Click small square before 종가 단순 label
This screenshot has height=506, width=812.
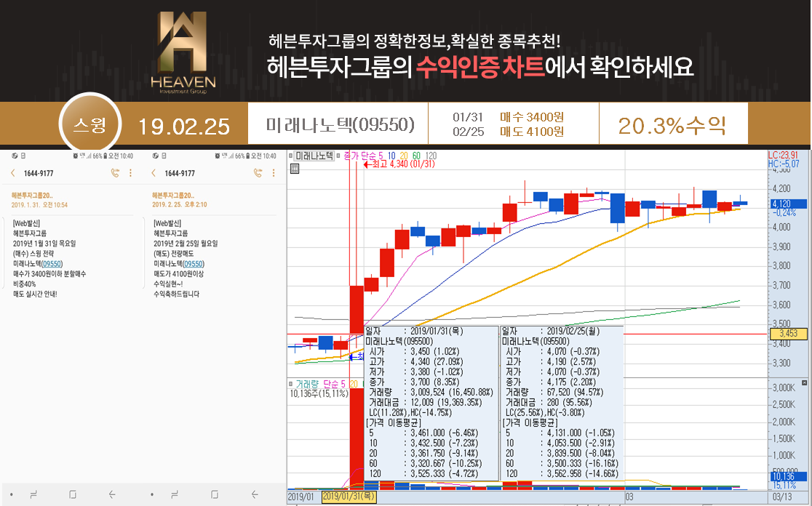(338, 155)
